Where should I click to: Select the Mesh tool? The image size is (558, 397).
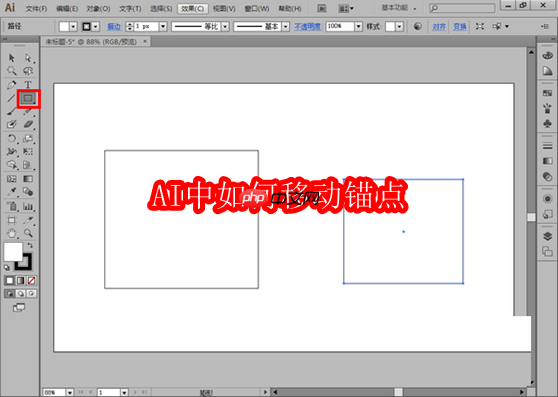tap(11, 179)
